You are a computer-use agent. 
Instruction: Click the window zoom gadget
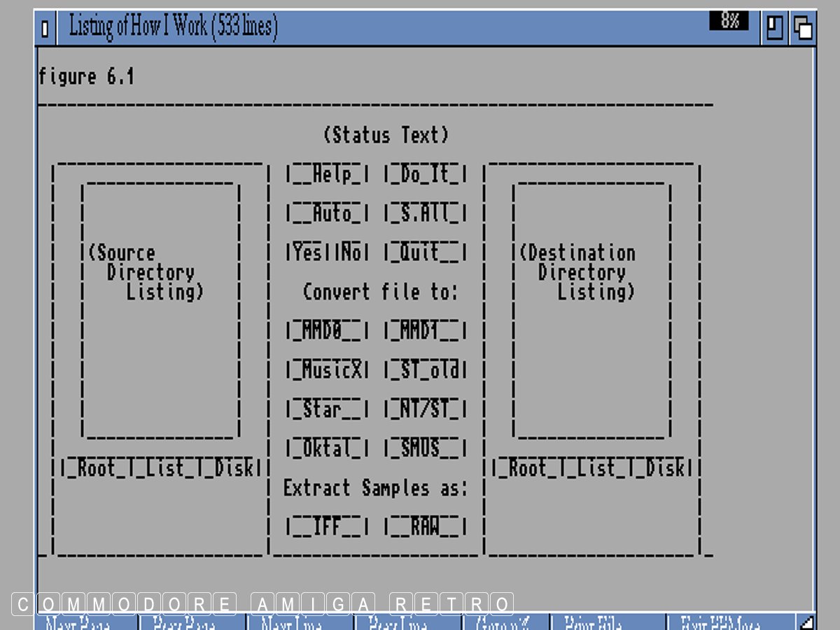click(775, 29)
